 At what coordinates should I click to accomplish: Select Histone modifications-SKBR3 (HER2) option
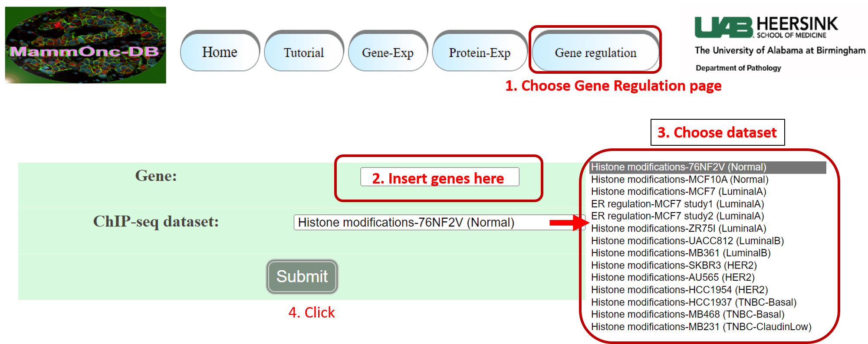(x=674, y=265)
